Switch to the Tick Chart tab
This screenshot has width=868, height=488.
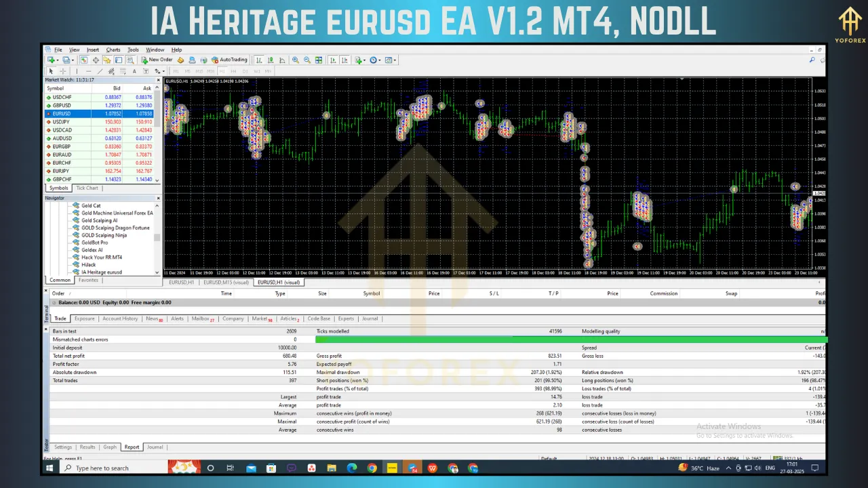[x=87, y=188]
